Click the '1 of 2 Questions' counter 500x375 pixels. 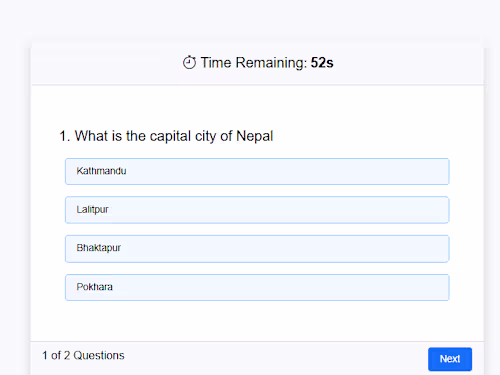83,355
